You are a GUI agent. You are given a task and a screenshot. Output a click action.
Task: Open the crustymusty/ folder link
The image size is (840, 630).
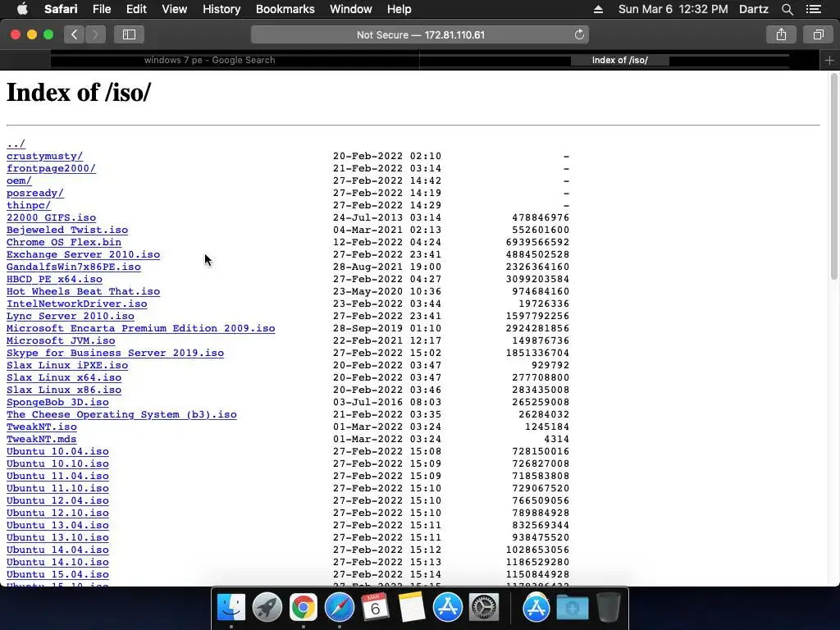44,156
